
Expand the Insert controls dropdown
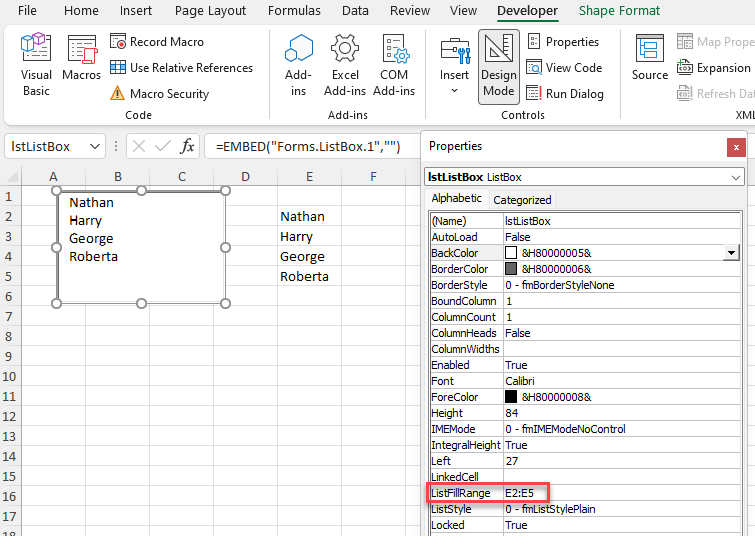[454, 91]
